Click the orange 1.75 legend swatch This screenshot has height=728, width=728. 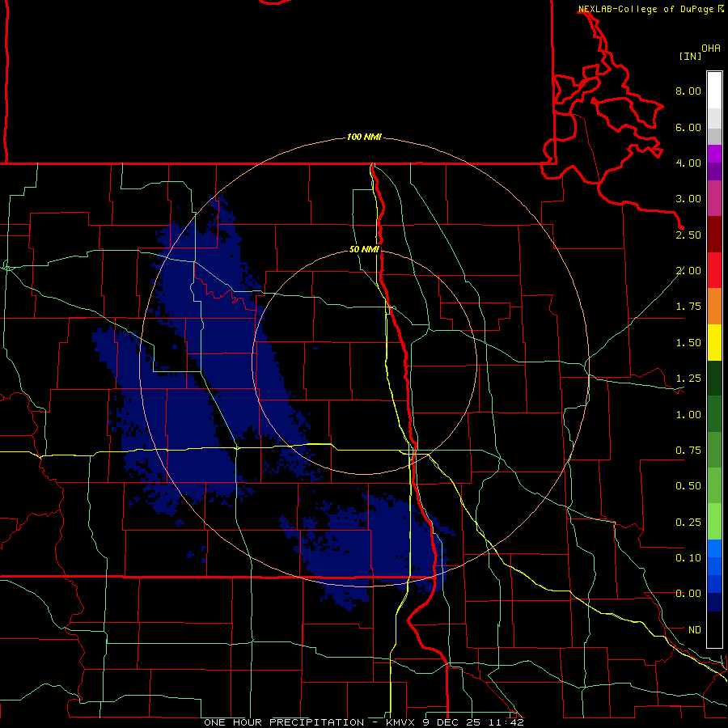714,307
